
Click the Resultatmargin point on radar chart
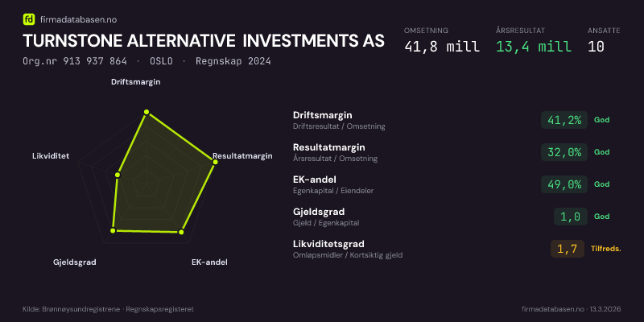pyautogui.click(x=215, y=162)
